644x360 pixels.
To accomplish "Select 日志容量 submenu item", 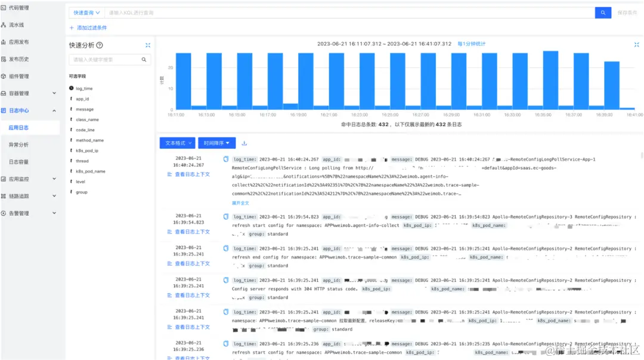I will (x=19, y=162).
